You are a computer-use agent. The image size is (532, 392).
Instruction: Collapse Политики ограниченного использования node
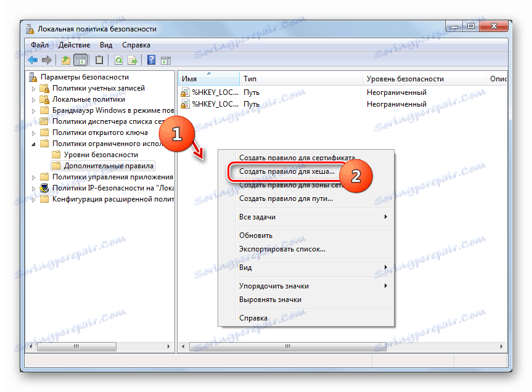click(x=33, y=144)
